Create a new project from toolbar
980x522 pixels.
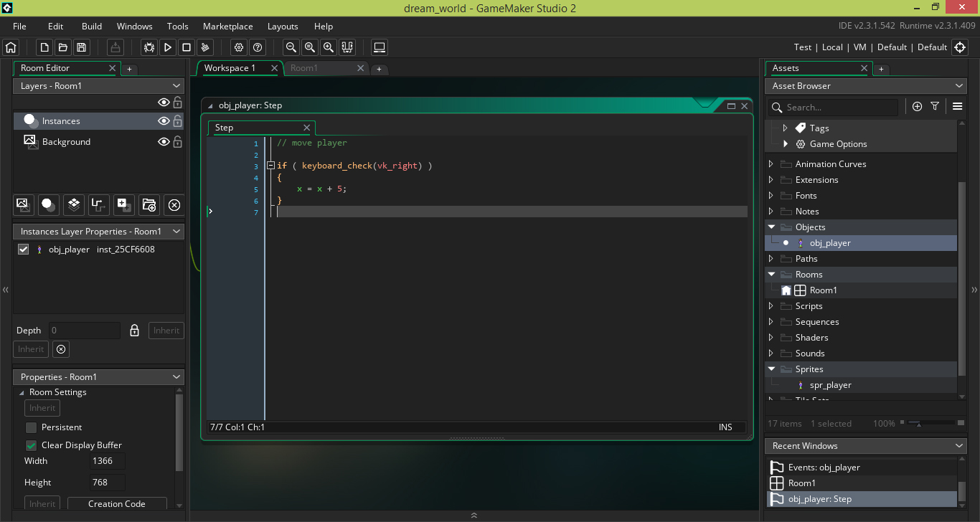(44, 47)
